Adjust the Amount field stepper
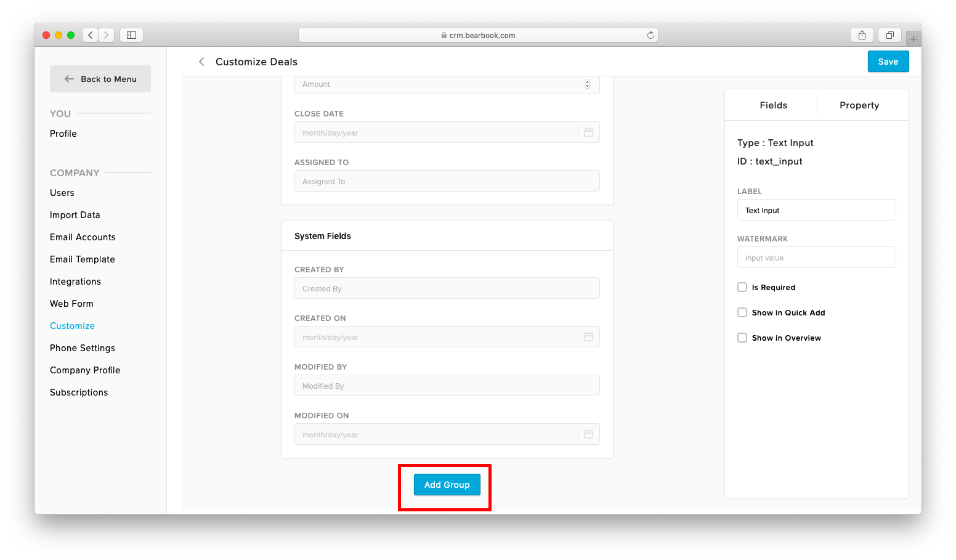This screenshot has height=560, width=956. pos(587,84)
